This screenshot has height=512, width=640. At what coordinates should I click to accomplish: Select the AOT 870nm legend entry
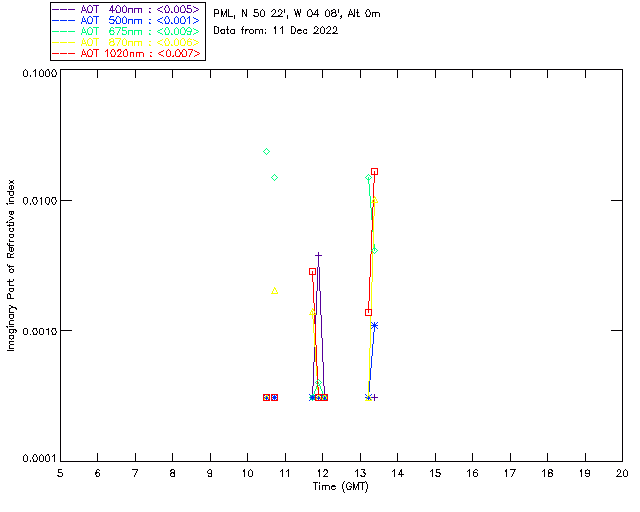tap(127, 42)
